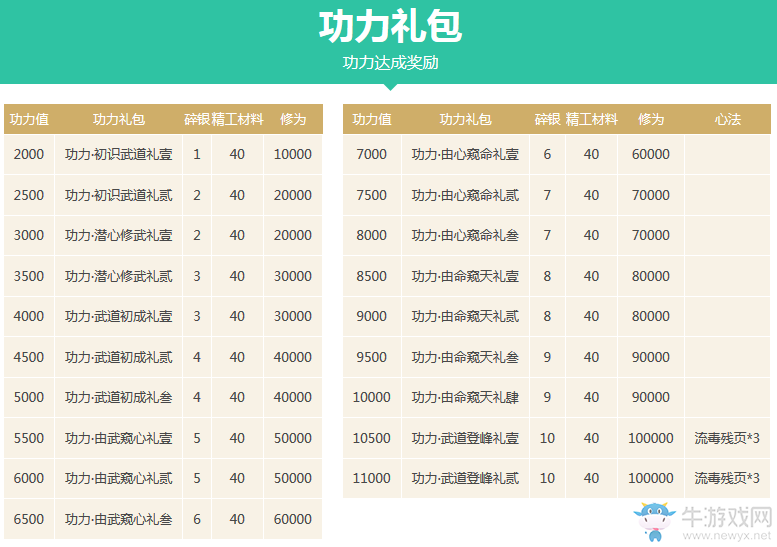This screenshot has width=777, height=547.
Task: Click the 2500 功力值 cell
Action: (29, 195)
